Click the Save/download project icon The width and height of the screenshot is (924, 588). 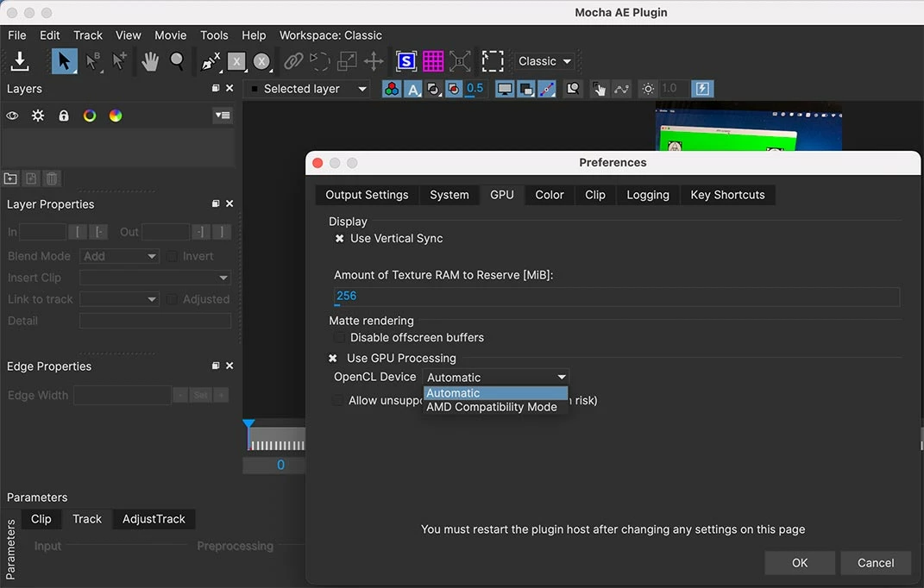pos(20,60)
